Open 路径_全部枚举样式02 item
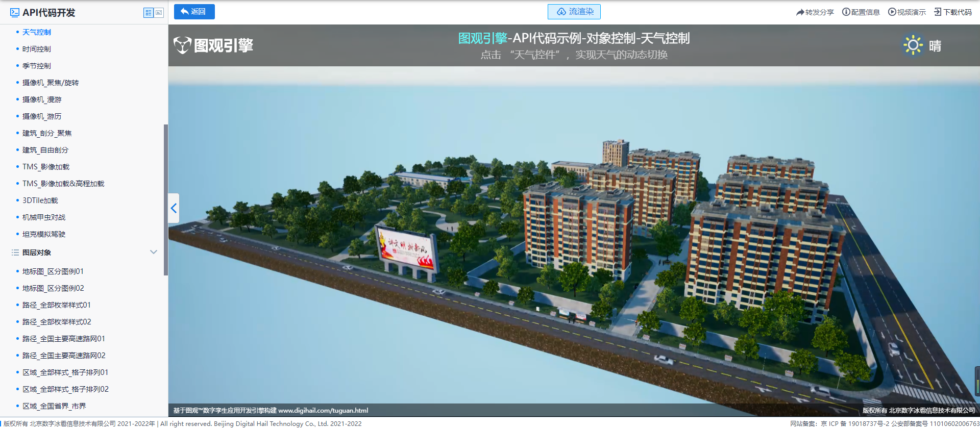The width and height of the screenshot is (980, 429). coord(57,322)
